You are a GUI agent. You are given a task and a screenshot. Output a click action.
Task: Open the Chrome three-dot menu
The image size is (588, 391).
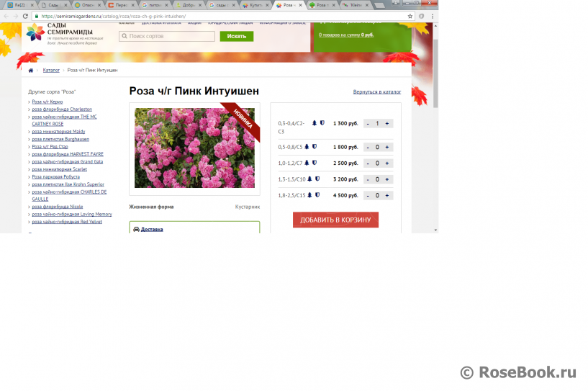tap(433, 16)
